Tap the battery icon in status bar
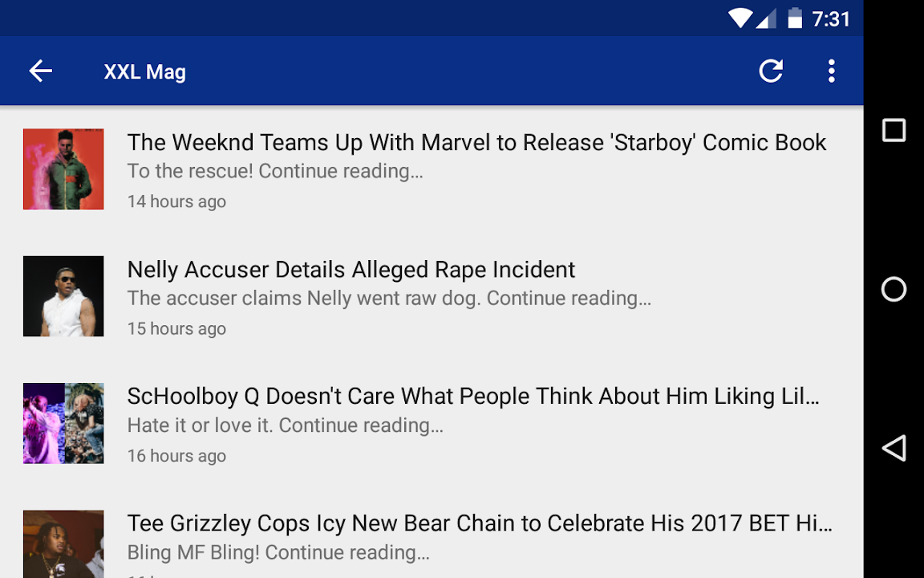This screenshot has width=924, height=578. point(795,18)
